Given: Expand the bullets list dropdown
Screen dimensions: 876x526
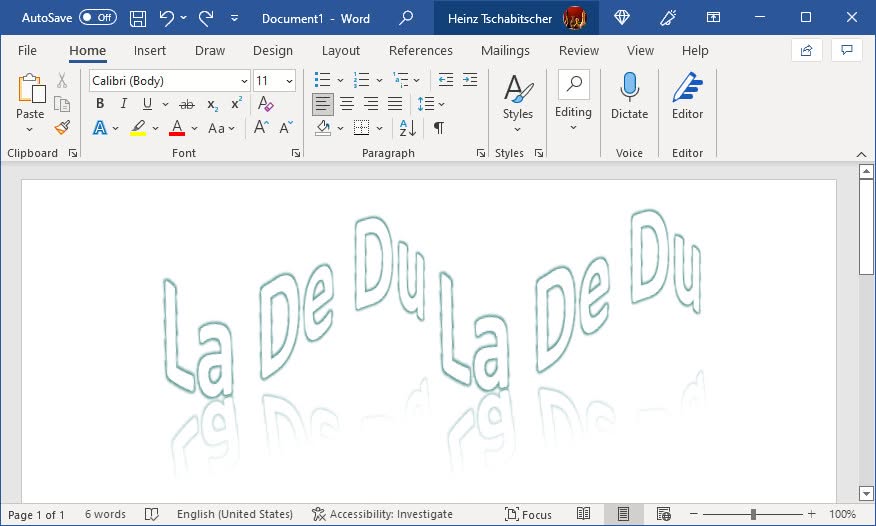Looking at the screenshot, I should [340, 80].
